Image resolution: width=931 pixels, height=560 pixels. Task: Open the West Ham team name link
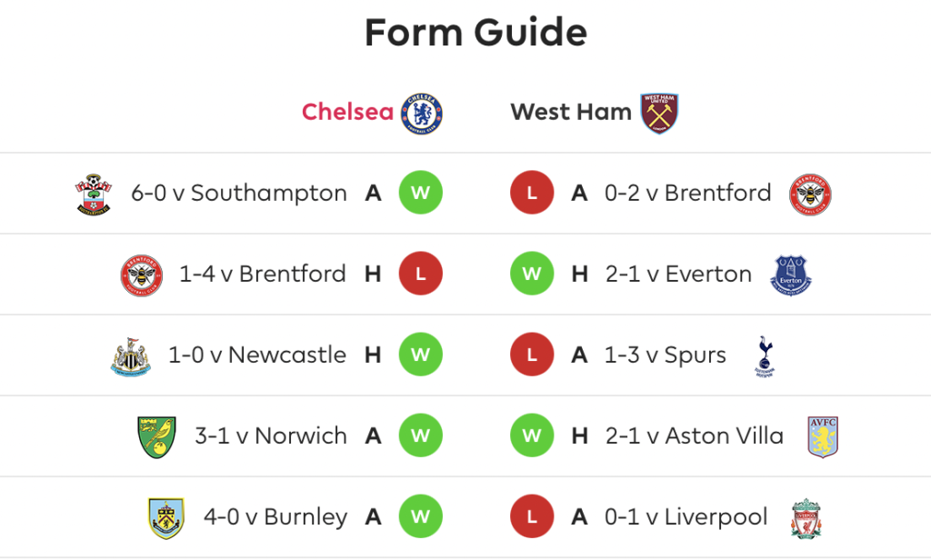click(x=571, y=112)
